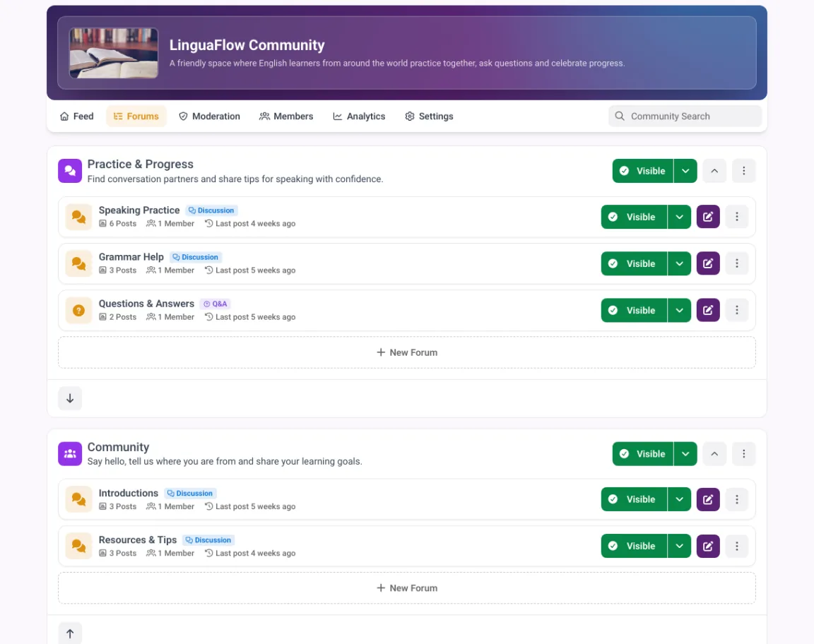
Task: Click '6 Posts' under Speaking Practice
Action: pyautogui.click(x=118, y=224)
